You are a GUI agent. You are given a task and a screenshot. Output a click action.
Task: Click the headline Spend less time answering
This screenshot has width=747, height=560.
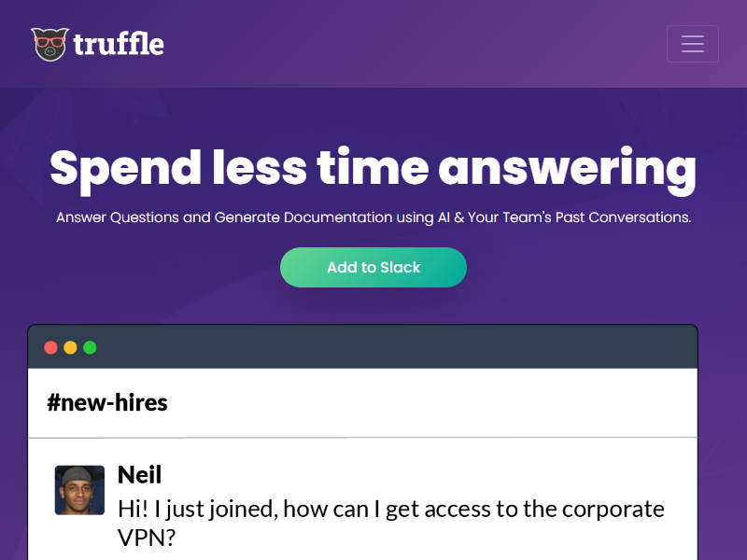pyautogui.click(x=373, y=168)
